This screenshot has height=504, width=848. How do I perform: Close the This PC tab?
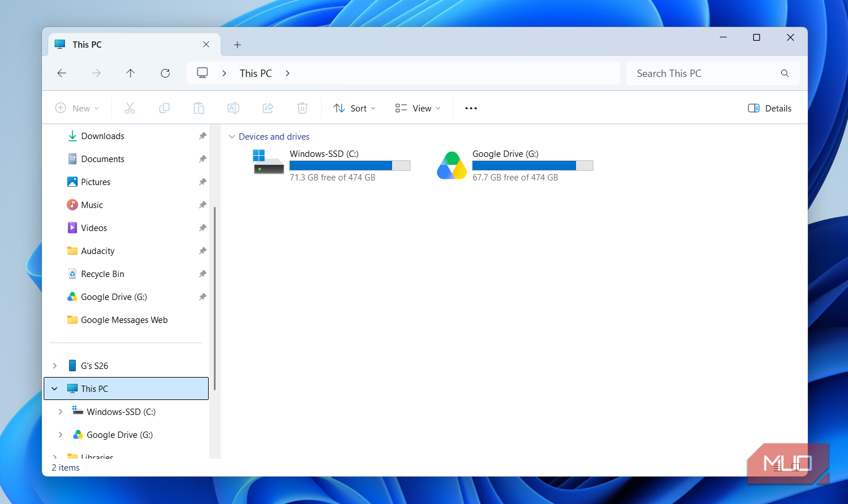coord(206,44)
